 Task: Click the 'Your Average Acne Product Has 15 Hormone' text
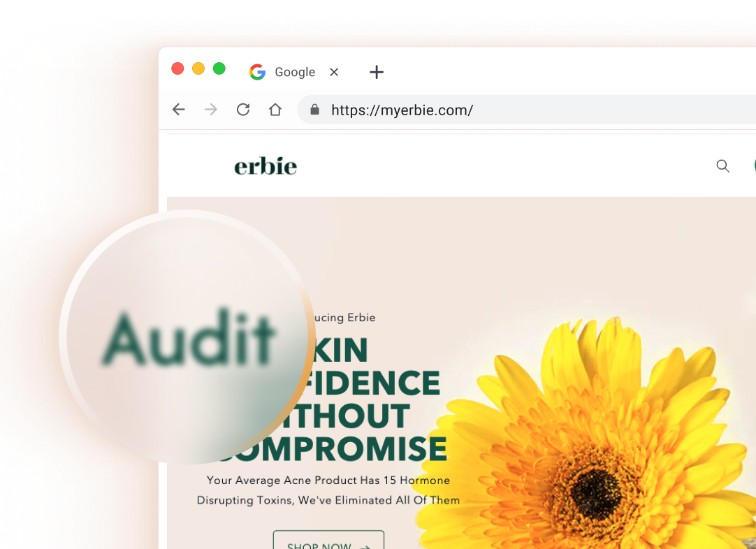coord(328,480)
